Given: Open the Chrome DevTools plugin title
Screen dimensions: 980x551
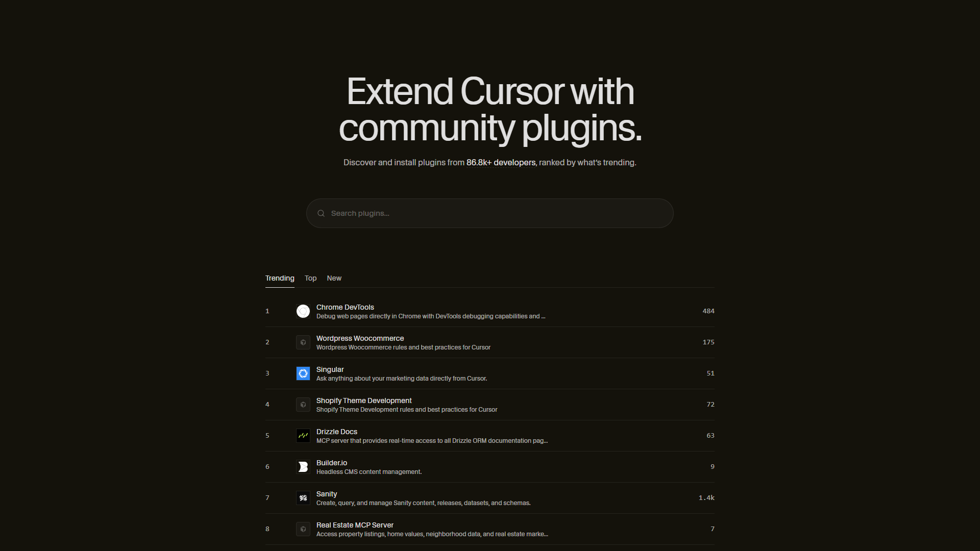Looking at the screenshot, I should coord(345,307).
